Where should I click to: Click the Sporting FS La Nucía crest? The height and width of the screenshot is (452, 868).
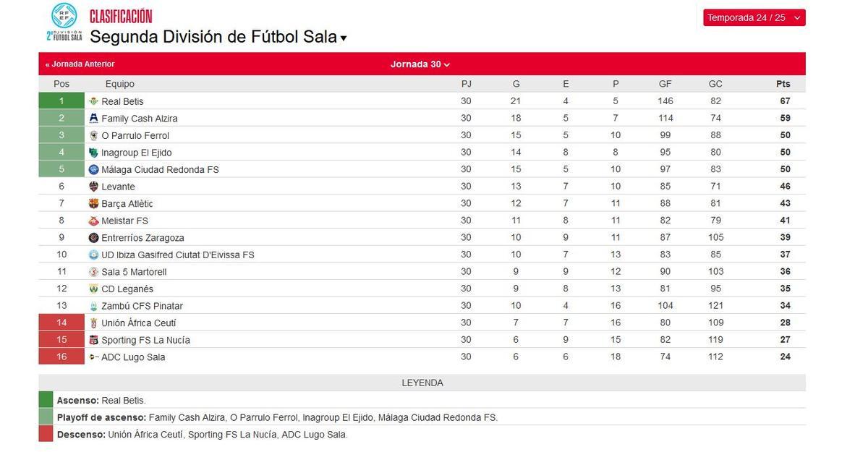[92, 338]
